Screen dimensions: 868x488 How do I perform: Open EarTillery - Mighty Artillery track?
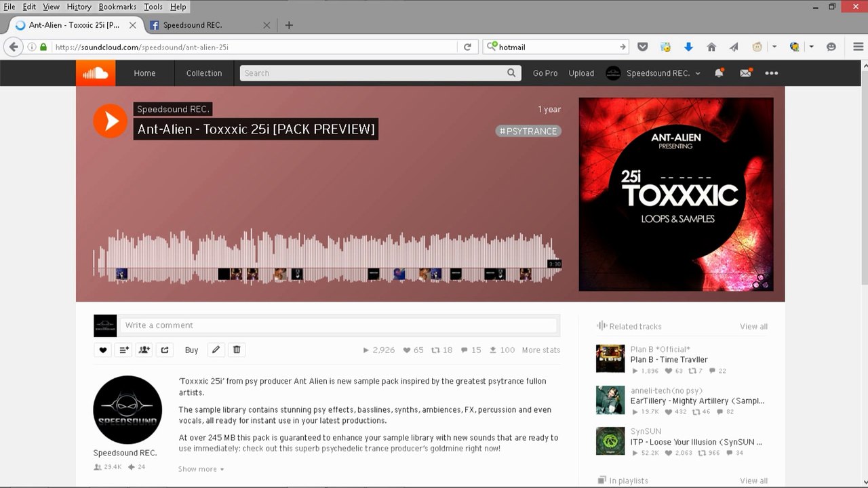pyautogui.click(x=697, y=401)
